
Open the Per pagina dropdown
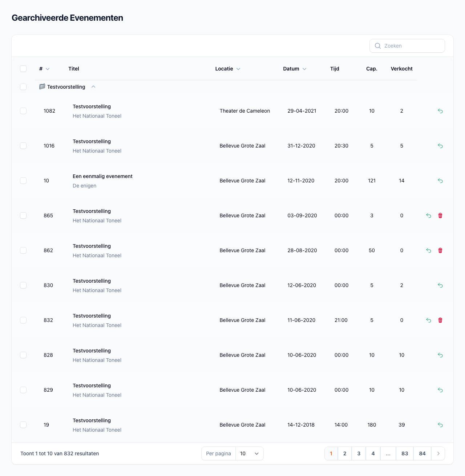click(x=249, y=453)
